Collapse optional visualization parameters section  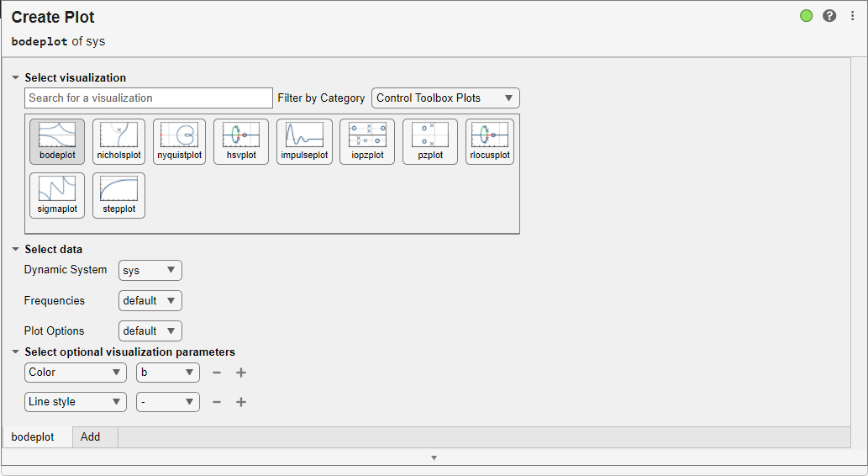(15, 352)
